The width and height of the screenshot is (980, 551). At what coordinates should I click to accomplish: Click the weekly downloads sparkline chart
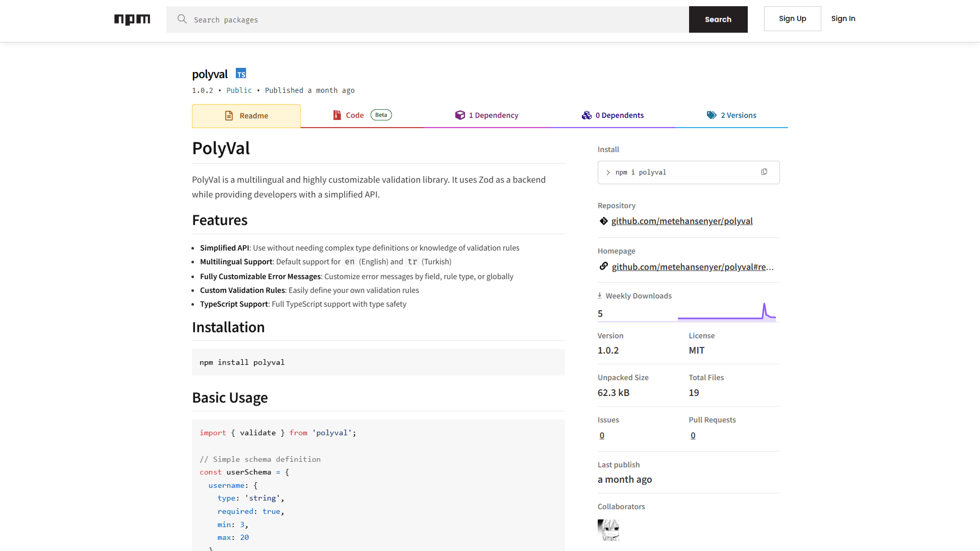tap(727, 311)
